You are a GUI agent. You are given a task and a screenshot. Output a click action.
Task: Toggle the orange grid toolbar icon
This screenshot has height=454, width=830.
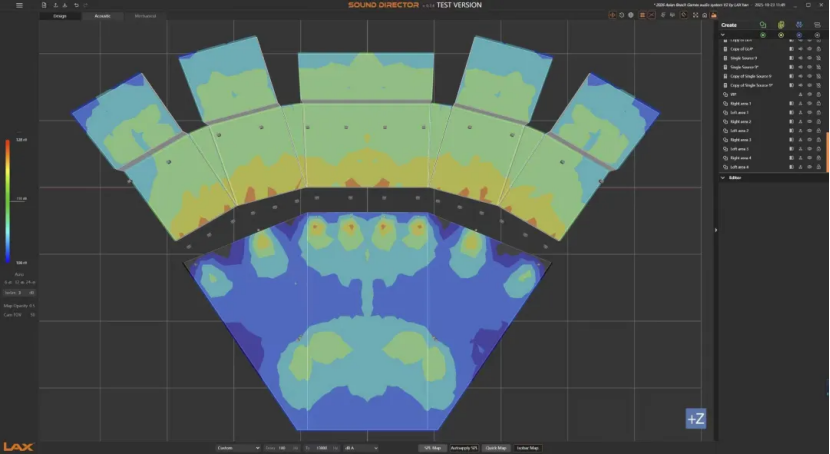(x=643, y=15)
